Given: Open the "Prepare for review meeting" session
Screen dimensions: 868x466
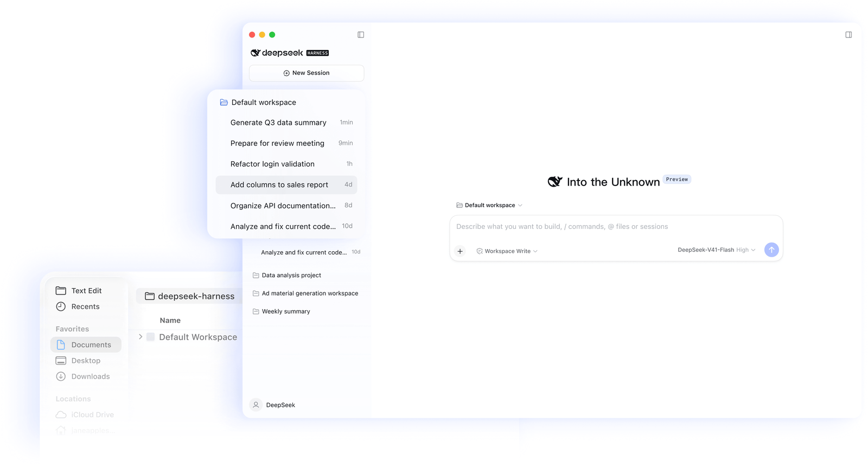Looking at the screenshot, I should point(286,143).
